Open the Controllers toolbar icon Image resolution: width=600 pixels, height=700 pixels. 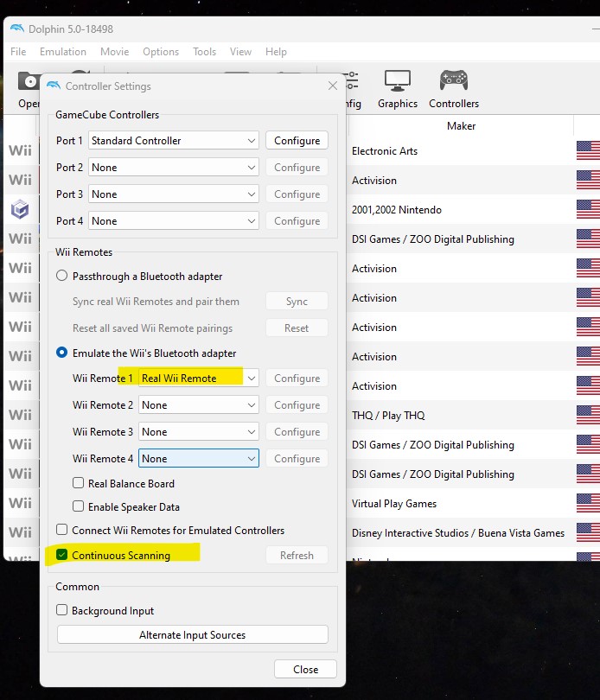(x=454, y=90)
